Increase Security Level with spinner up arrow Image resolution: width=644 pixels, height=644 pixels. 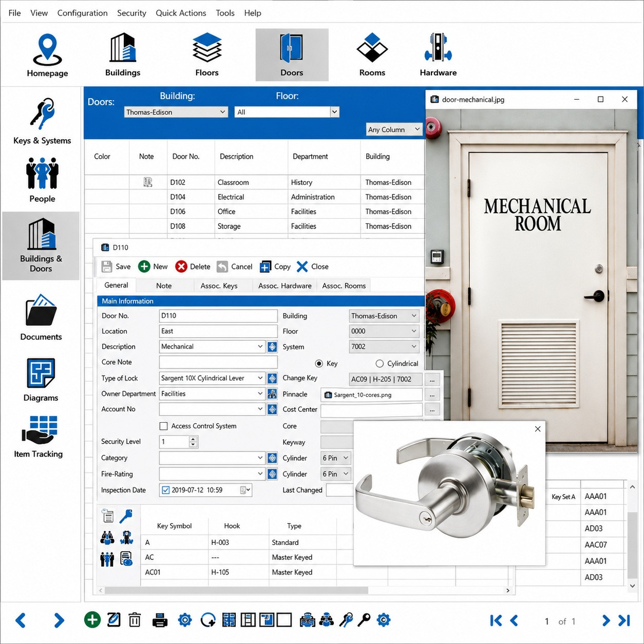[193, 439]
